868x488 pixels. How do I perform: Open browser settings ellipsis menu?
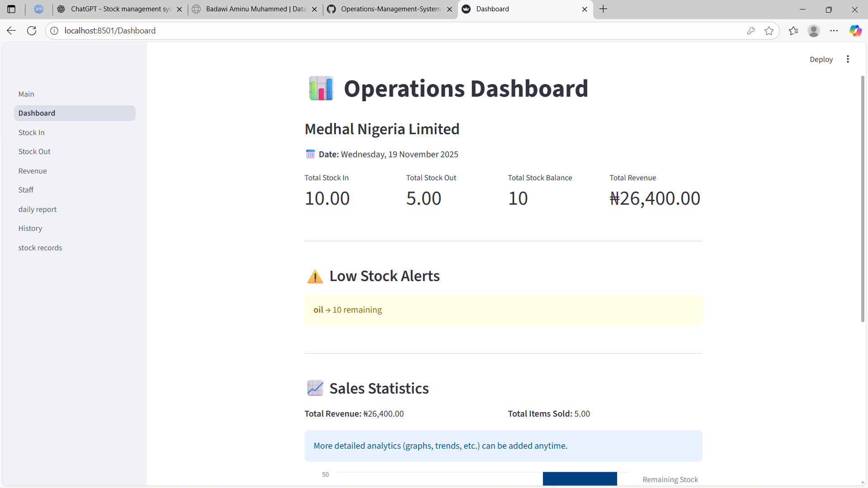(834, 31)
